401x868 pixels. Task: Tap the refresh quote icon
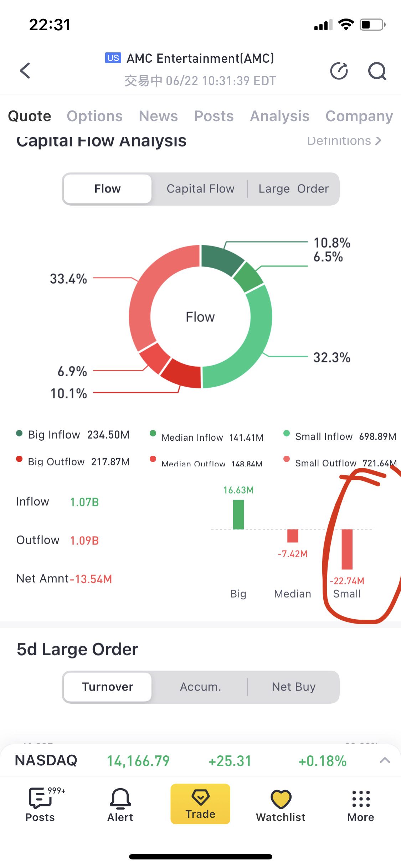click(339, 71)
